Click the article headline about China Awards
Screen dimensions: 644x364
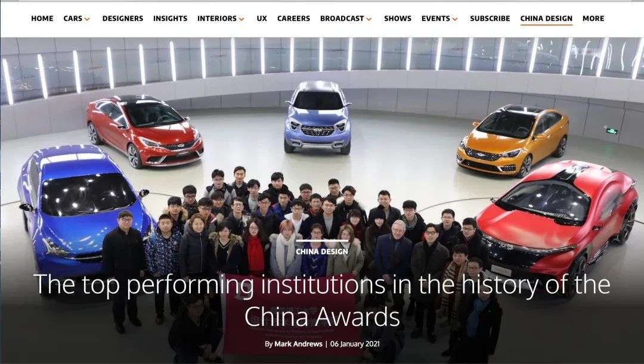(x=322, y=300)
